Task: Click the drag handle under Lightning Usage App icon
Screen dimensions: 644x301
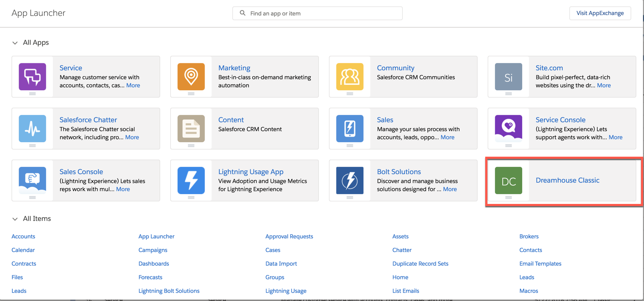Action: pyautogui.click(x=191, y=198)
